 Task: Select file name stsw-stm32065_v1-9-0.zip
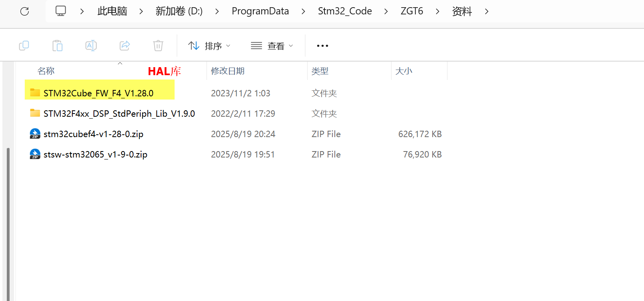95,154
